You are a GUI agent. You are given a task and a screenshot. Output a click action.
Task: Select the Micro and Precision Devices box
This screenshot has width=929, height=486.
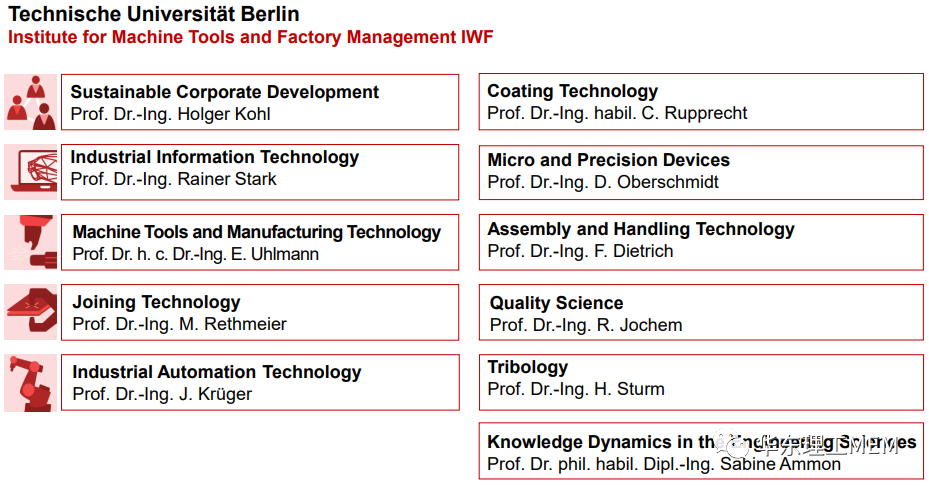click(x=701, y=172)
